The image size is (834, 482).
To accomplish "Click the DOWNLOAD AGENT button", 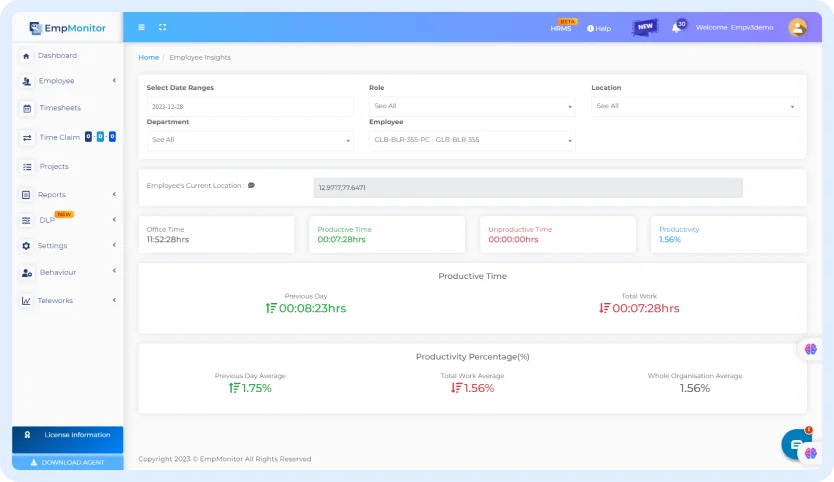I will click(68, 463).
